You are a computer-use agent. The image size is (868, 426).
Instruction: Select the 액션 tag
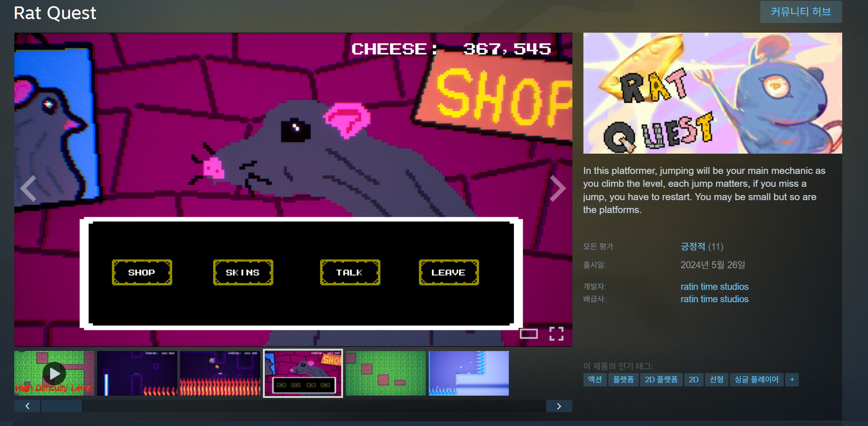pos(594,380)
